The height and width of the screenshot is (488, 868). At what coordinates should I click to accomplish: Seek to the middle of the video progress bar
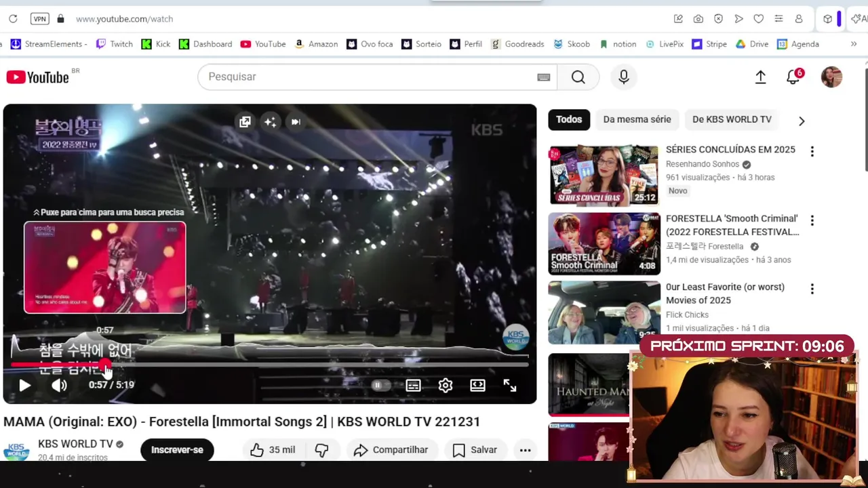[x=270, y=365]
